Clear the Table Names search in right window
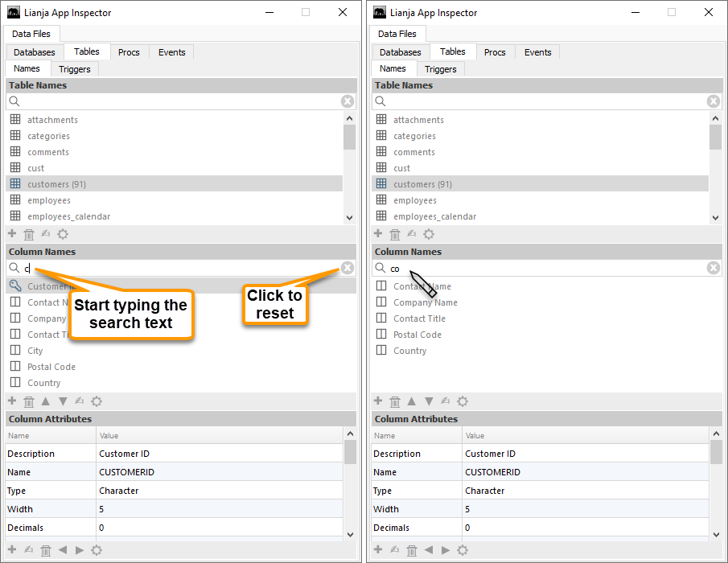This screenshot has height=563, width=728. tap(714, 101)
